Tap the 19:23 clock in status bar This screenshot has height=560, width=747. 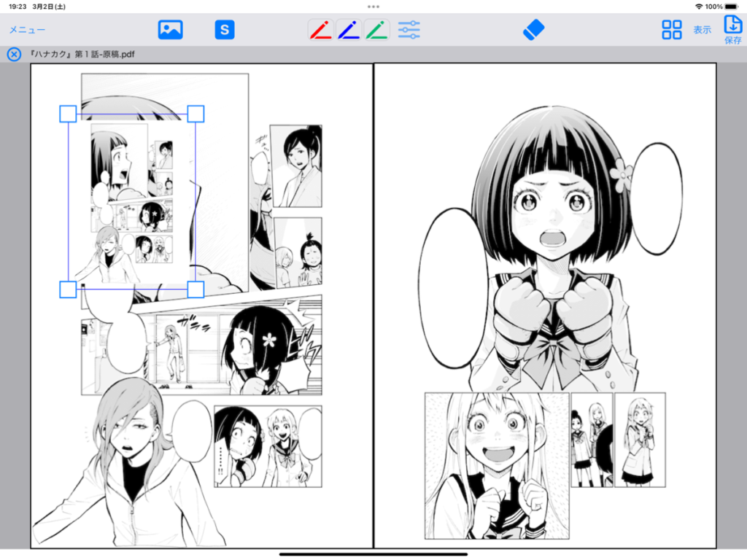(18, 7)
